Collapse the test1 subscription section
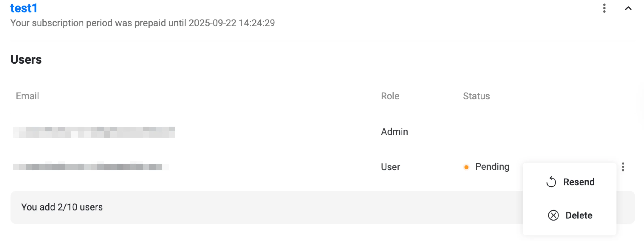Viewport: 644px width, 241px height. coord(628,8)
